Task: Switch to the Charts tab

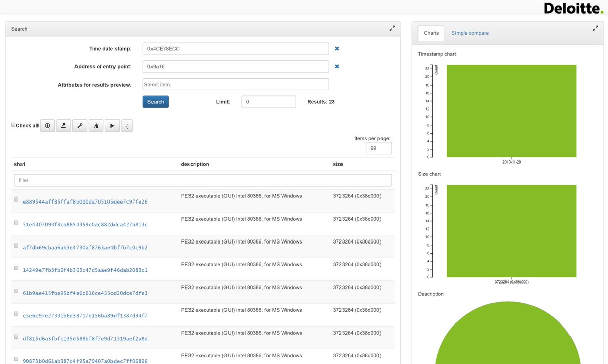Action: coord(431,33)
